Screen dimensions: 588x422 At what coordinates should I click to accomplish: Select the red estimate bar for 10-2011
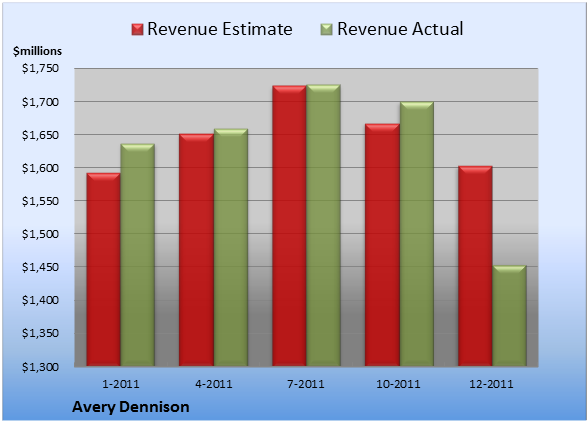point(382,245)
